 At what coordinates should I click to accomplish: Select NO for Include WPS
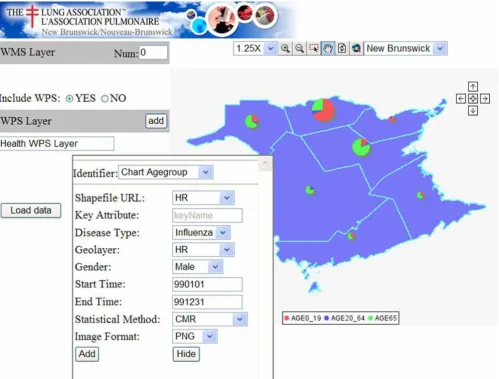tap(105, 99)
